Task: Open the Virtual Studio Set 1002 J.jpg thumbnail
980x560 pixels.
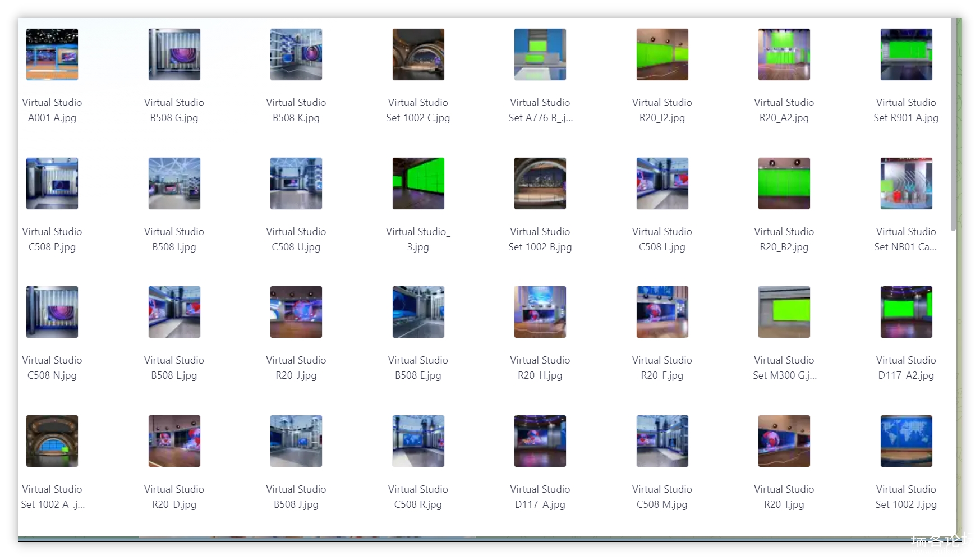Action: click(x=907, y=441)
